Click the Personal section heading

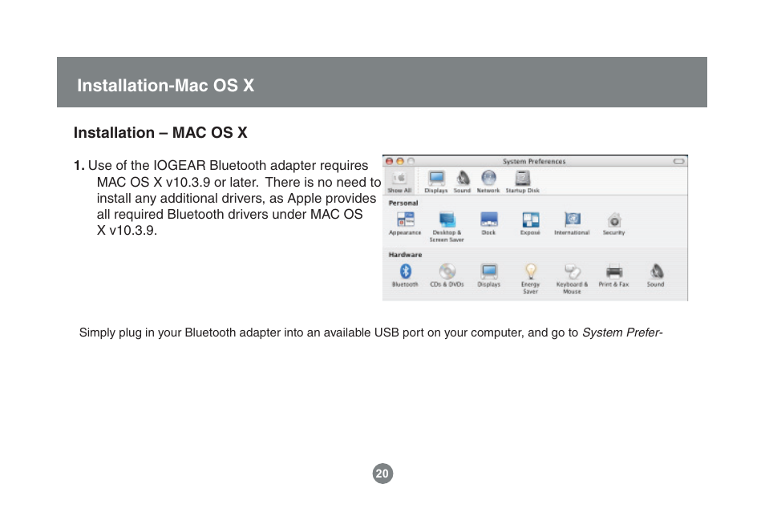coord(403,204)
